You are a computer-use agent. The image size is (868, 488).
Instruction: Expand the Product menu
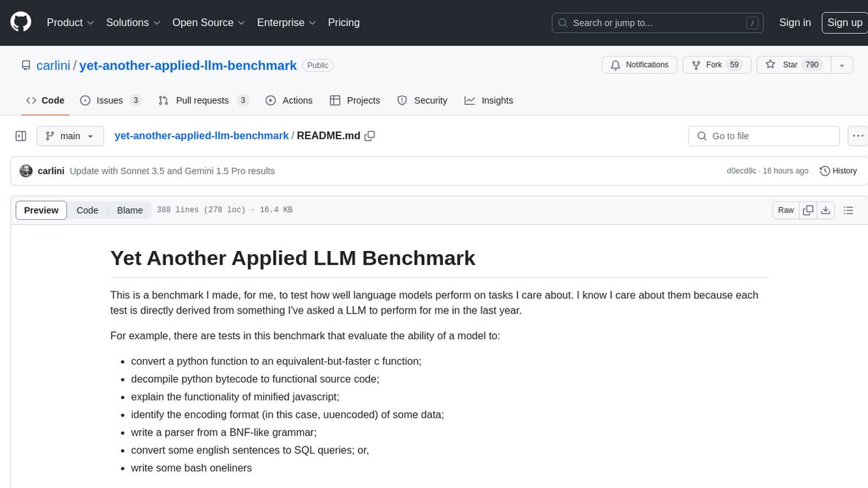(x=70, y=22)
